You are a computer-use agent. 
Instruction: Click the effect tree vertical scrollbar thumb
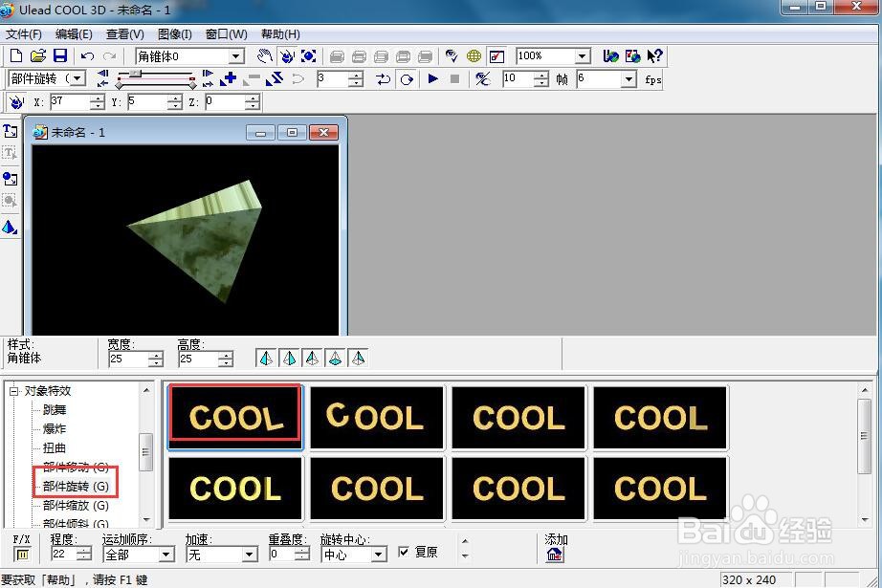145,451
